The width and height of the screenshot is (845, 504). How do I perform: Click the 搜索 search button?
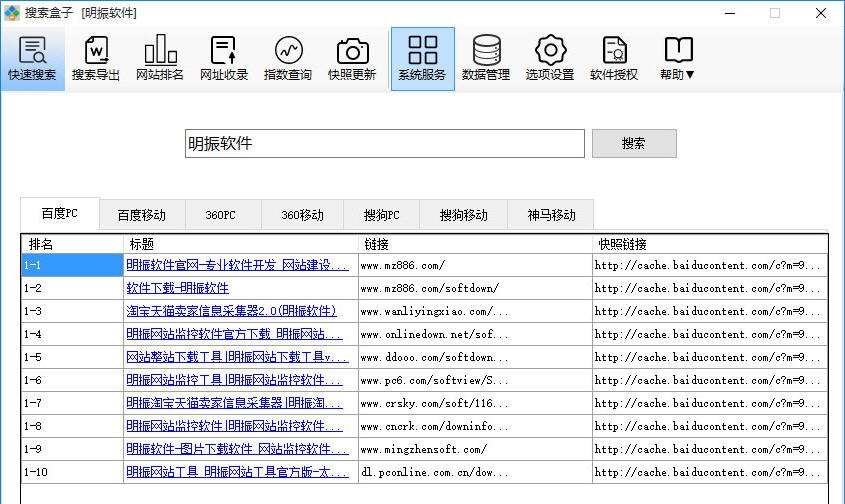(x=634, y=143)
